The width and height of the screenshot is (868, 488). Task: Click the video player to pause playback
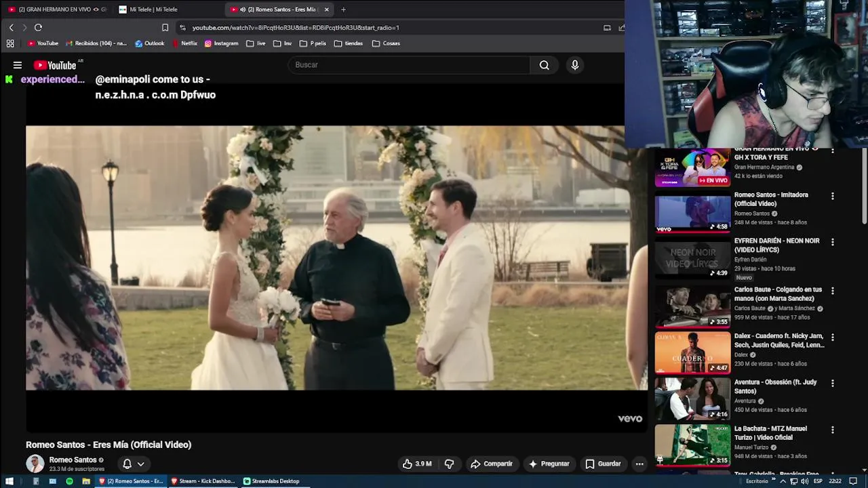pyautogui.click(x=337, y=258)
